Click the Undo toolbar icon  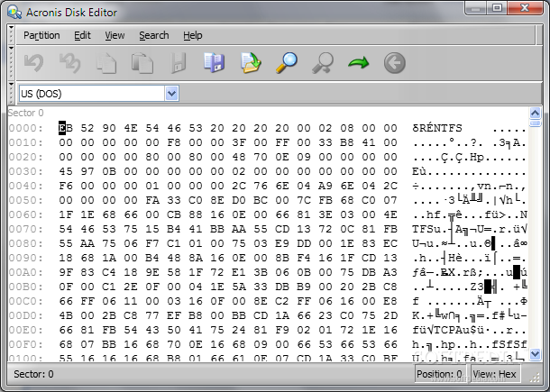tap(34, 63)
